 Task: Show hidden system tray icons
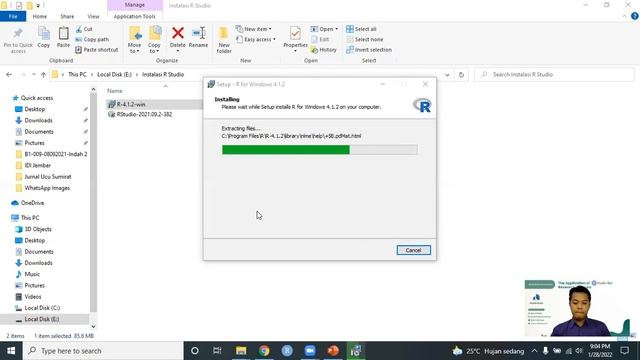pos(534,351)
